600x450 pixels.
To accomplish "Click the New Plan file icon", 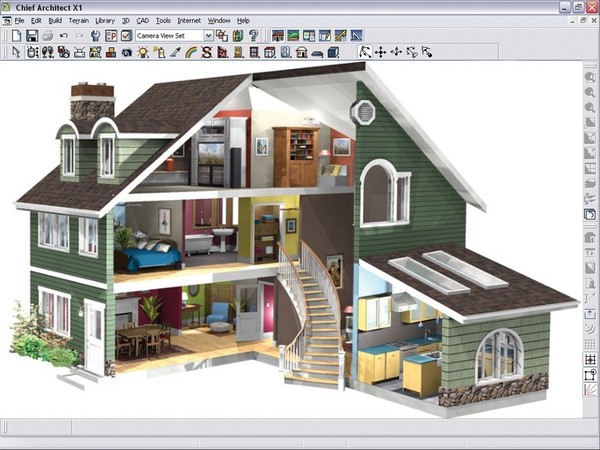I will (x=16, y=36).
